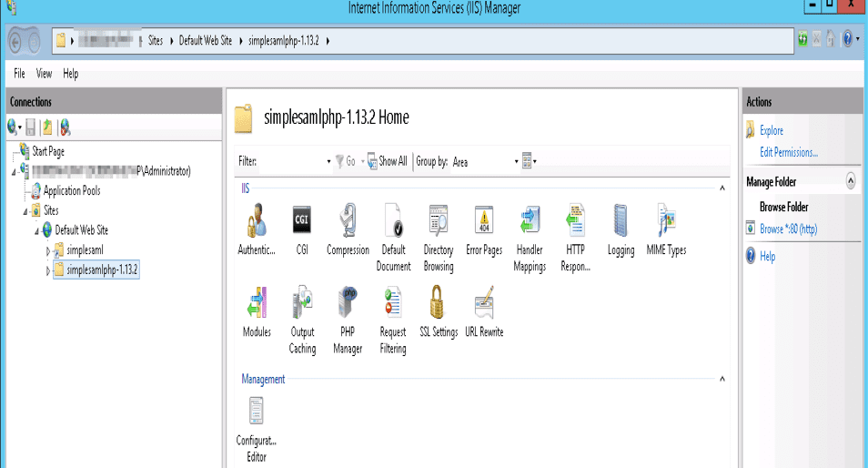Open the PHP Manager icon
Screen dimensions: 868x468
tap(348, 303)
